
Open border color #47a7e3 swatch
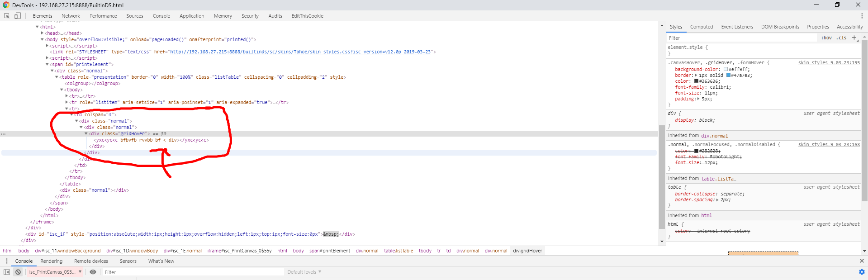pyautogui.click(x=728, y=76)
